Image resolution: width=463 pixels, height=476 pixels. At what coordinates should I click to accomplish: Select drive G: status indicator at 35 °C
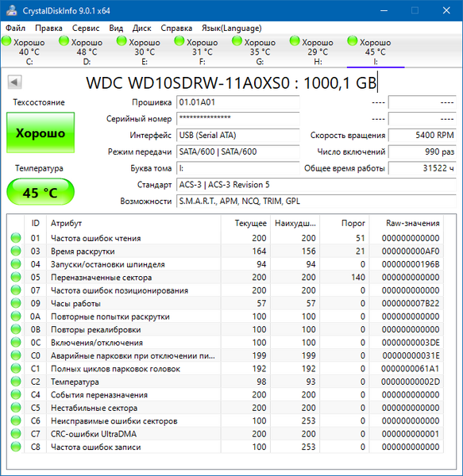[x=254, y=51]
